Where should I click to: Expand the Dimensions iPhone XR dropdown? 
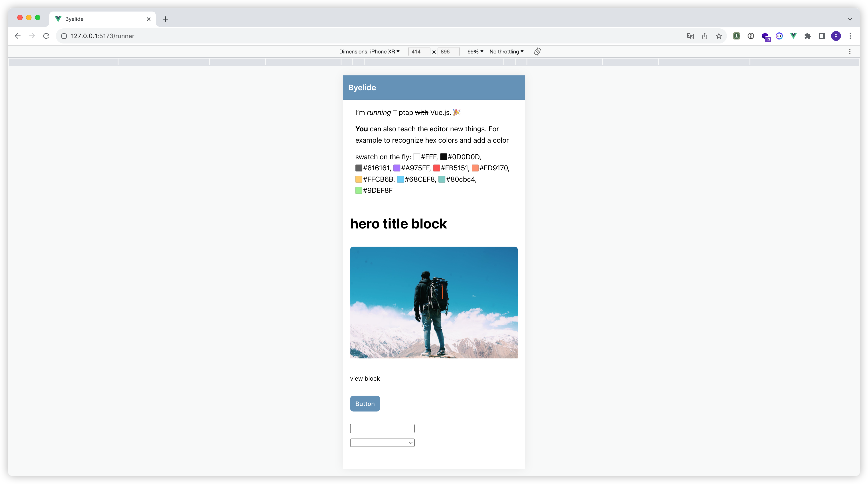(369, 51)
